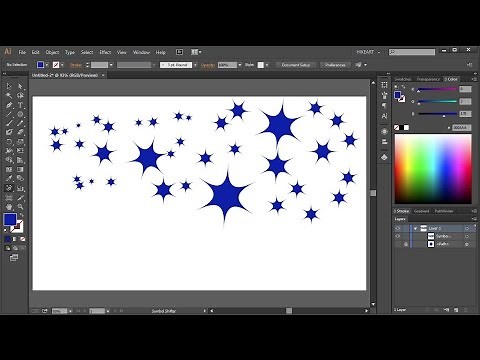Set paint mode to None in toolbox
This screenshot has height=360, width=480.
click(22, 239)
